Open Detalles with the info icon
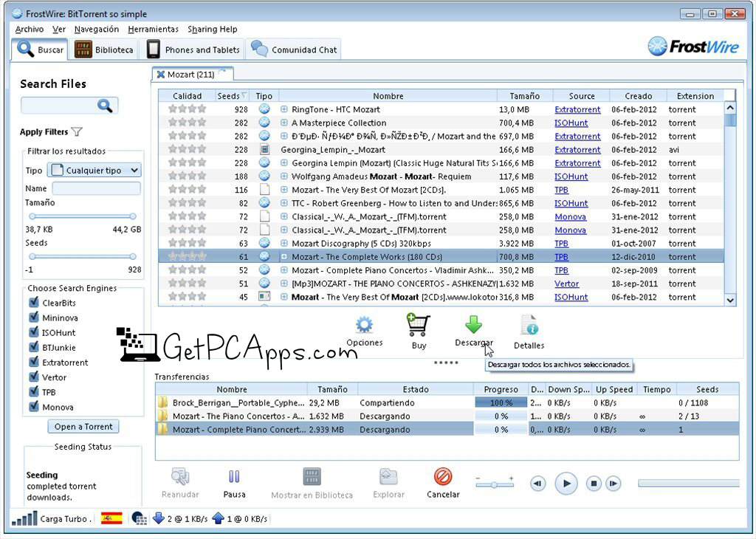The image size is (756, 539). click(529, 326)
